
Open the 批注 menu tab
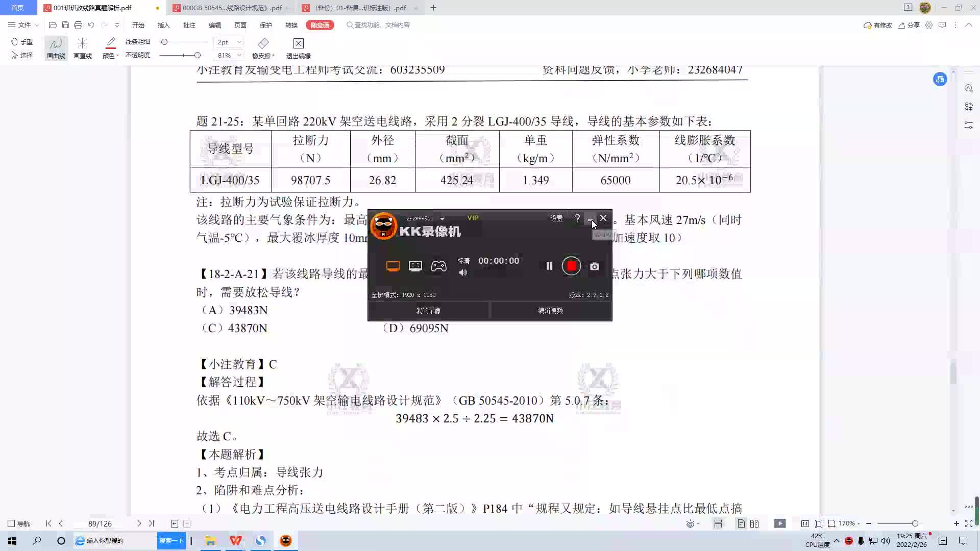[189, 25]
